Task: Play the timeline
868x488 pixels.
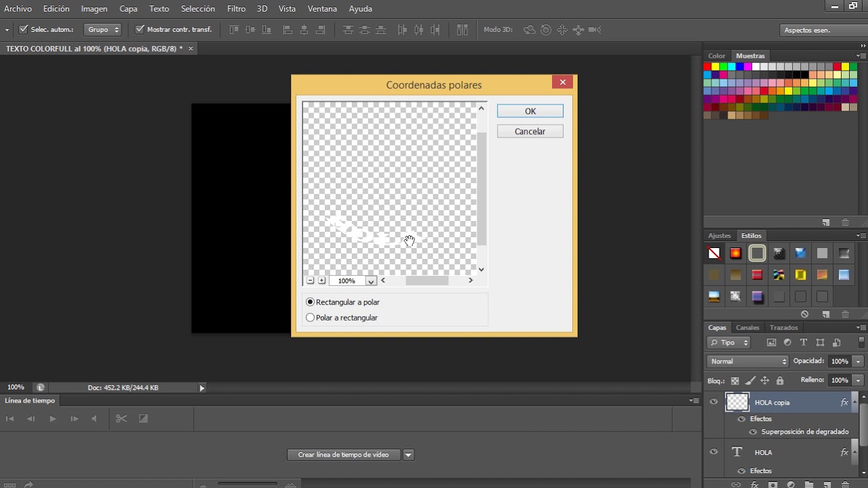Action: click(52, 419)
